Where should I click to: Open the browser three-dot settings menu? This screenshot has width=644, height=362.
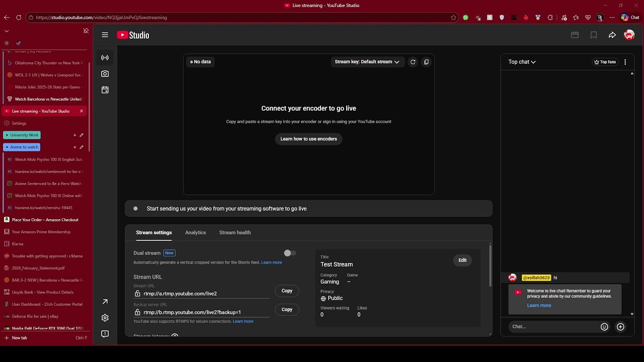coord(612,17)
